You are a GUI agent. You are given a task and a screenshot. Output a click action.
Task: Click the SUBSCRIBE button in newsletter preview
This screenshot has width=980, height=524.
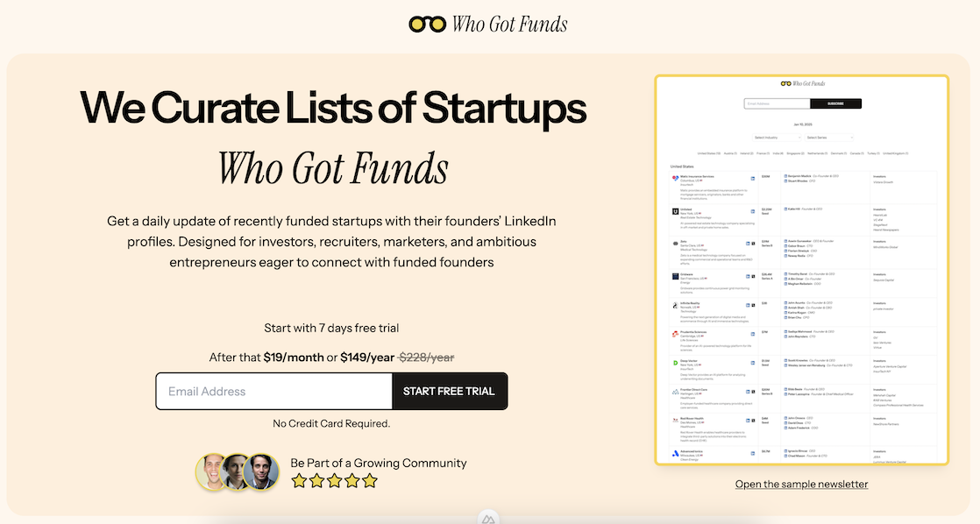[x=835, y=103]
